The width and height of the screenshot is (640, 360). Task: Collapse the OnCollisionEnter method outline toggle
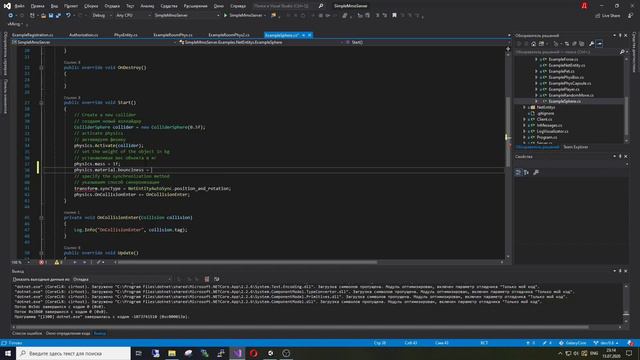click(41, 218)
